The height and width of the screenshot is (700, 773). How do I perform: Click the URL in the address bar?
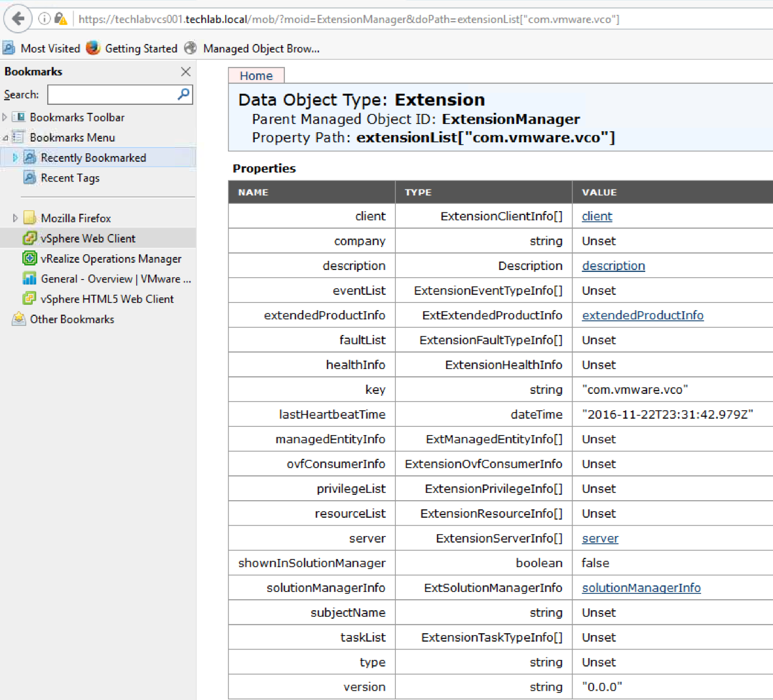click(x=349, y=19)
